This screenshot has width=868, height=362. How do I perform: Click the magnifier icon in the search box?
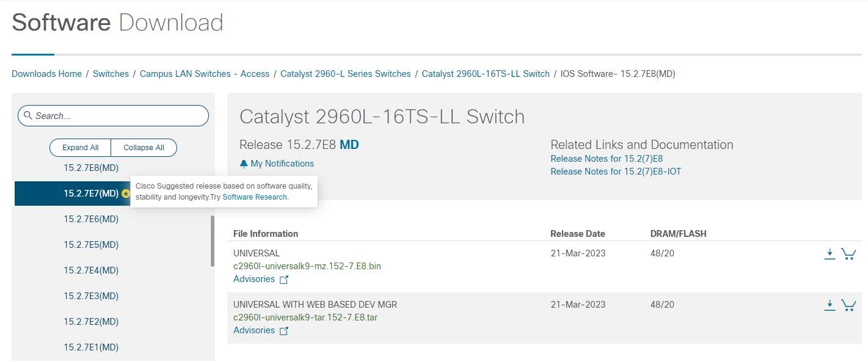pos(28,115)
